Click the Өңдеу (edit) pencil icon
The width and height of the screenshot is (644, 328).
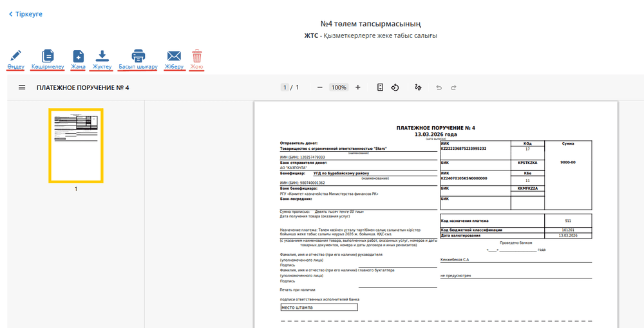[x=15, y=56]
